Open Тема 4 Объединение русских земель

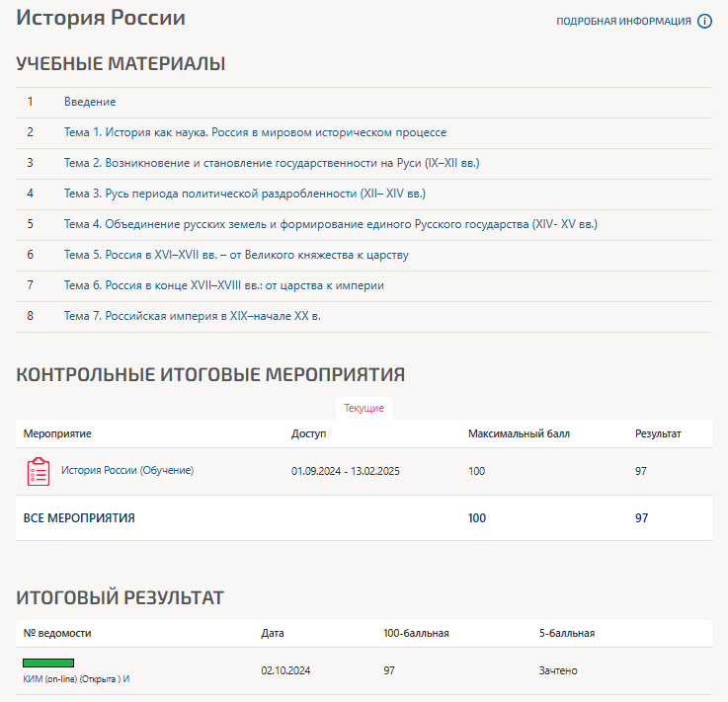tap(330, 224)
